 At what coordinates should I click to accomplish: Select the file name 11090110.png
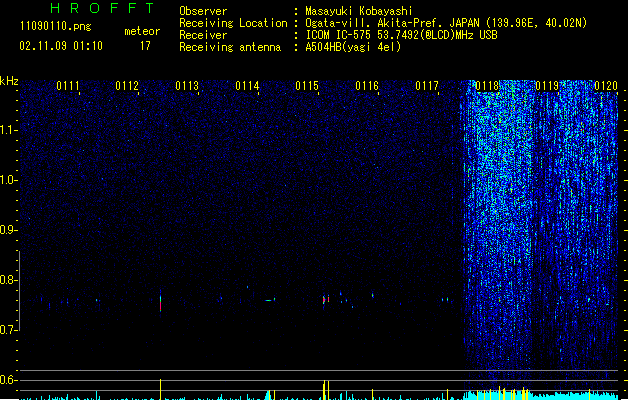(56, 26)
